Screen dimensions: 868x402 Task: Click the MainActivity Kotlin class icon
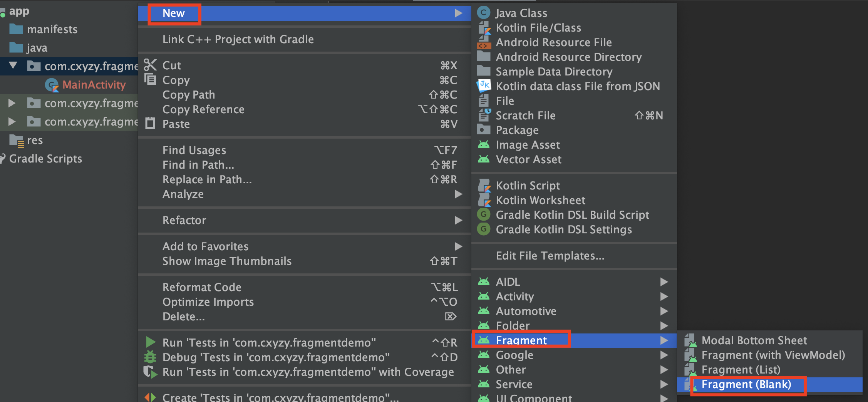52,85
